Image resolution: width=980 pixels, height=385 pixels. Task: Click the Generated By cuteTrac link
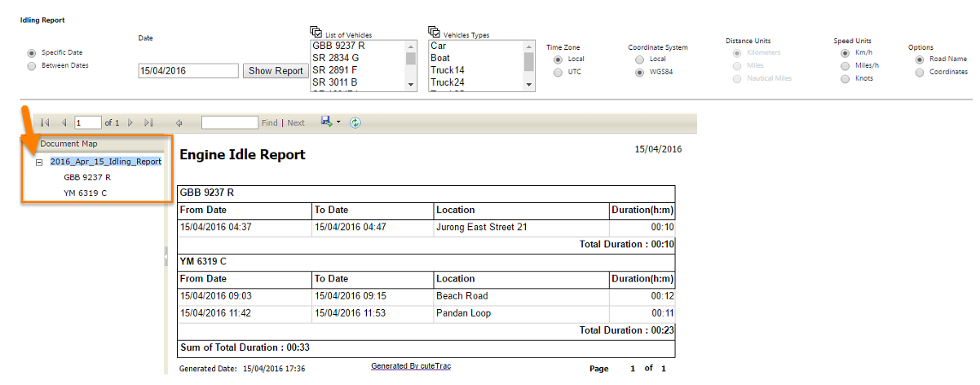(410, 366)
